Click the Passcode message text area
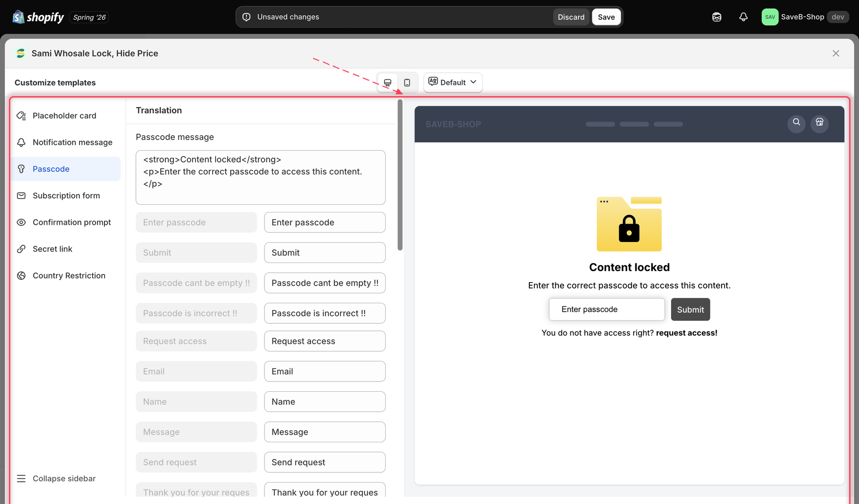This screenshot has height=504, width=859. pyautogui.click(x=260, y=178)
